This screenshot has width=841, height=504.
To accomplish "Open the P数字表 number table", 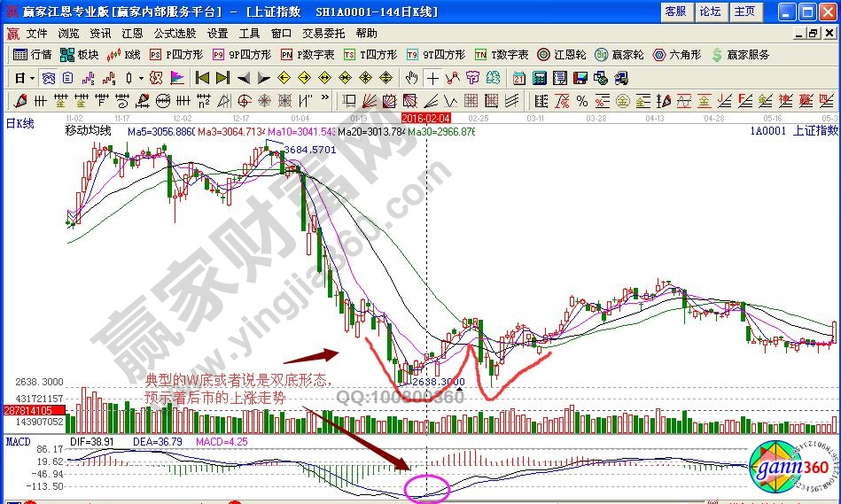I will [308, 55].
